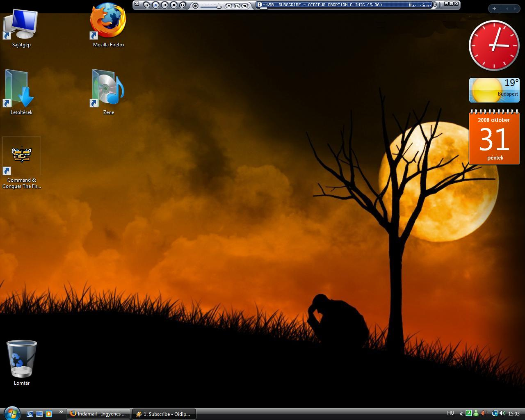Toggle the Winamp playlist PL button
The width and height of the screenshot is (525, 420).
[x=237, y=6]
